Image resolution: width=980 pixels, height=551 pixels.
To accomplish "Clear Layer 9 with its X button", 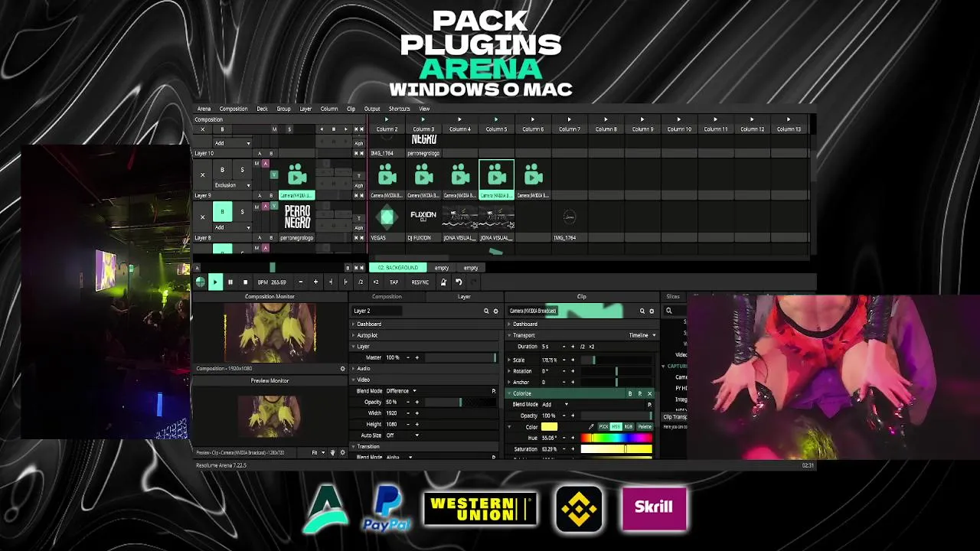I will [203, 175].
